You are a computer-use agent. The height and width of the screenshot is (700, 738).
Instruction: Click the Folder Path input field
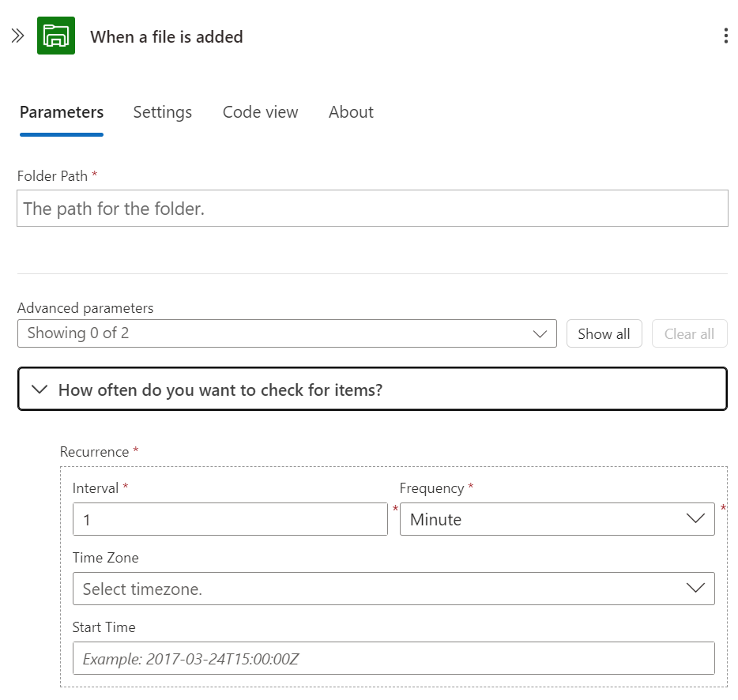pyautogui.click(x=371, y=209)
